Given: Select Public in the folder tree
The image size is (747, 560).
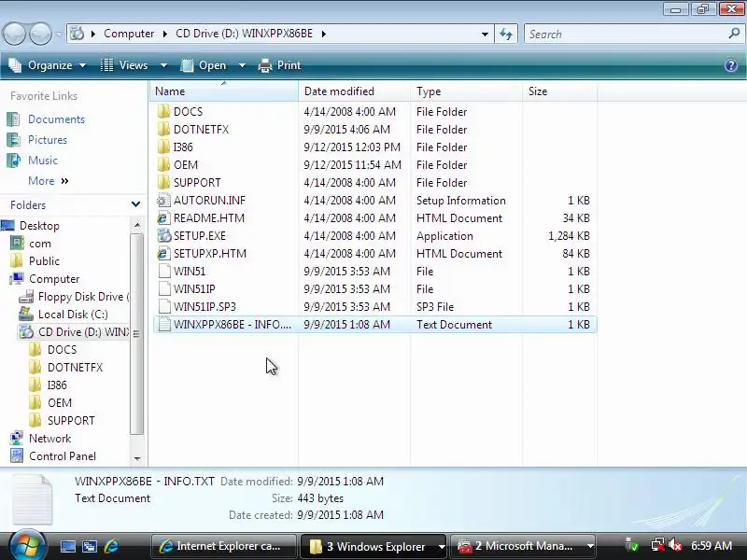Looking at the screenshot, I should (44, 261).
